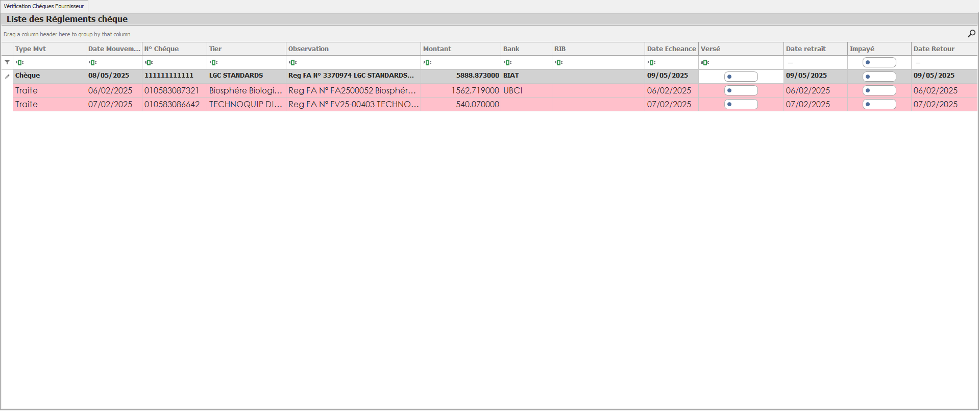
Task: Click Type Mvt filter condition icon
Action: pos(20,63)
